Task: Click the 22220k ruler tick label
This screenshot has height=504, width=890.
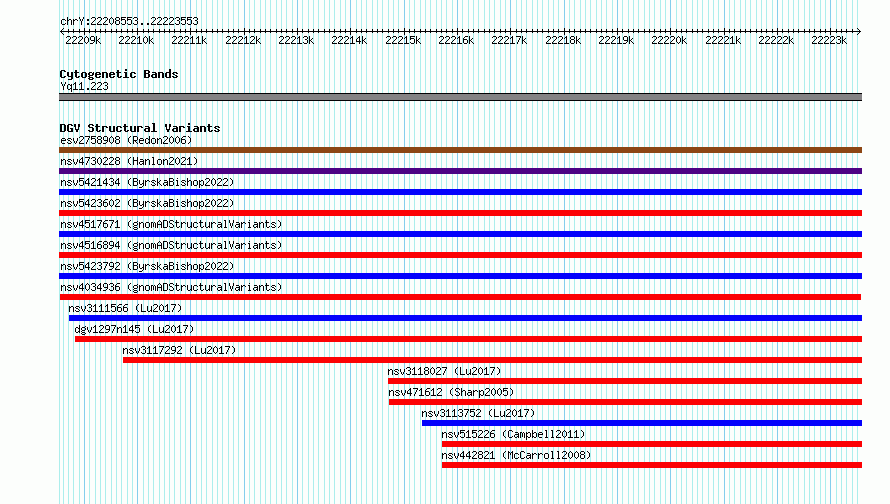Action: (x=669, y=40)
